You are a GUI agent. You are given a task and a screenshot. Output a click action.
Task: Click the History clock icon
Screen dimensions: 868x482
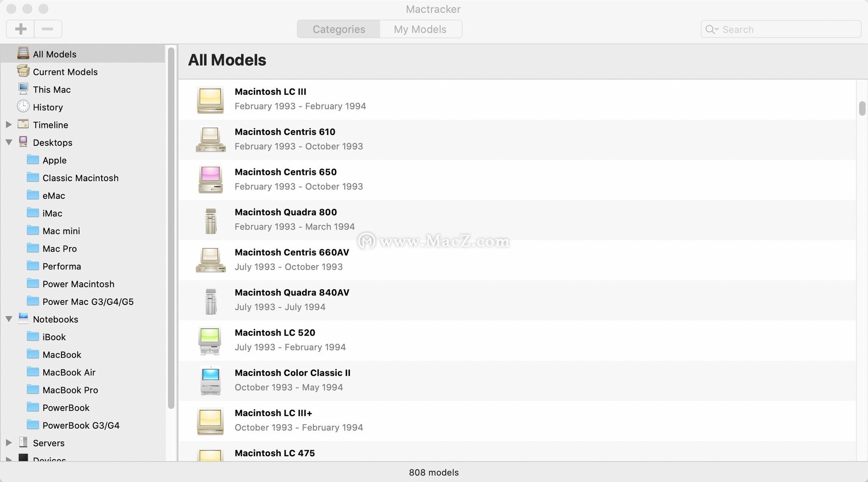click(x=23, y=106)
